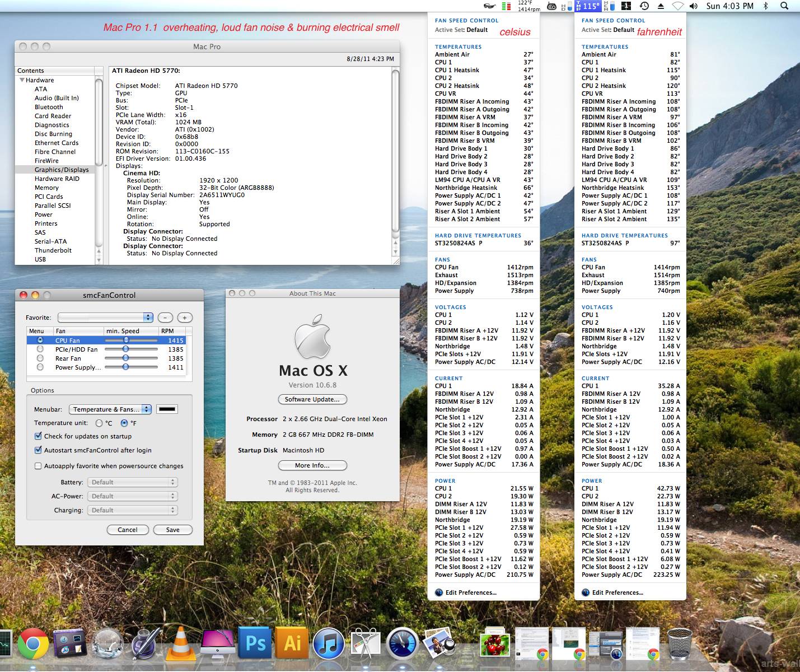Select the PCIe/HDD Fan menu radio button
The width and height of the screenshot is (800, 672).
(x=40, y=349)
